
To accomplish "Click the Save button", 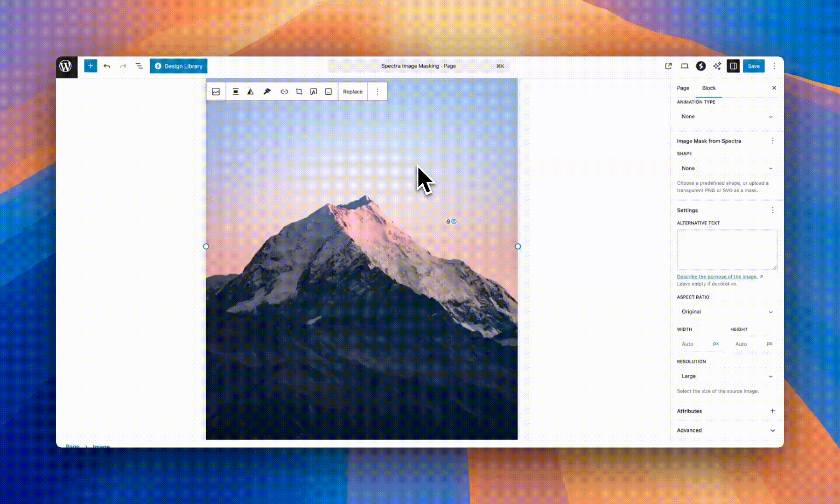I will pyautogui.click(x=754, y=66).
